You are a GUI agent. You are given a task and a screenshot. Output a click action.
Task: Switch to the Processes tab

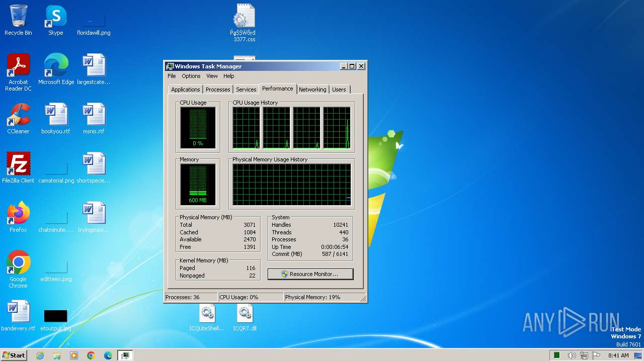coord(218,89)
